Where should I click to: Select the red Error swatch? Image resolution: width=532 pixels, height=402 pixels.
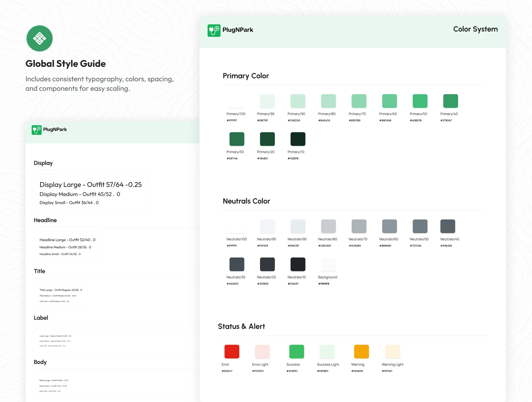click(x=232, y=352)
